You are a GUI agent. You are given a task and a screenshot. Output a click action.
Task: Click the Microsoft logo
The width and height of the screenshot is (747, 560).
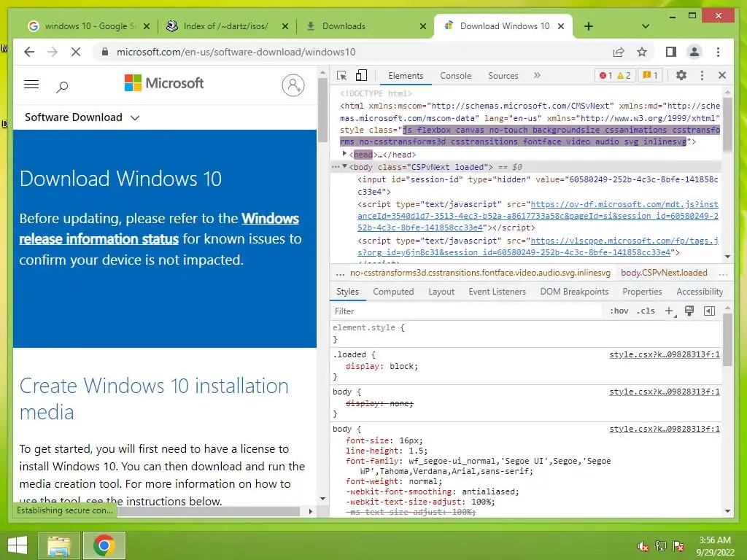click(164, 83)
